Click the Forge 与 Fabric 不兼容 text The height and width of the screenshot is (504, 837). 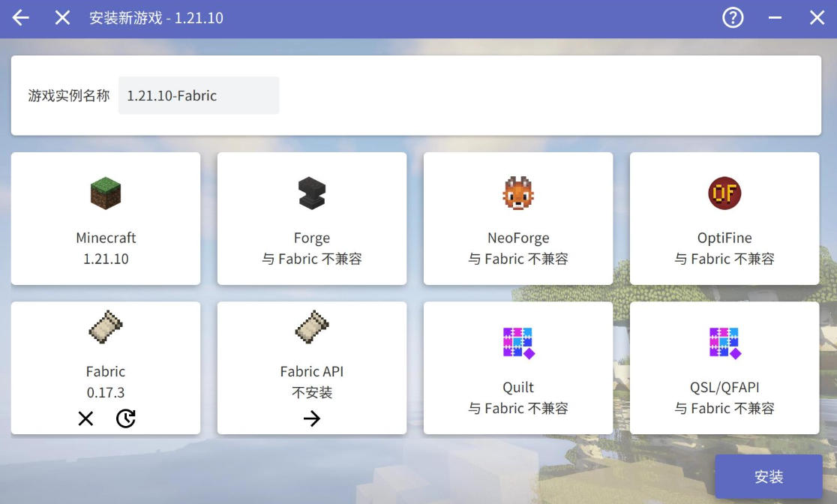click(x=312, y=259)
